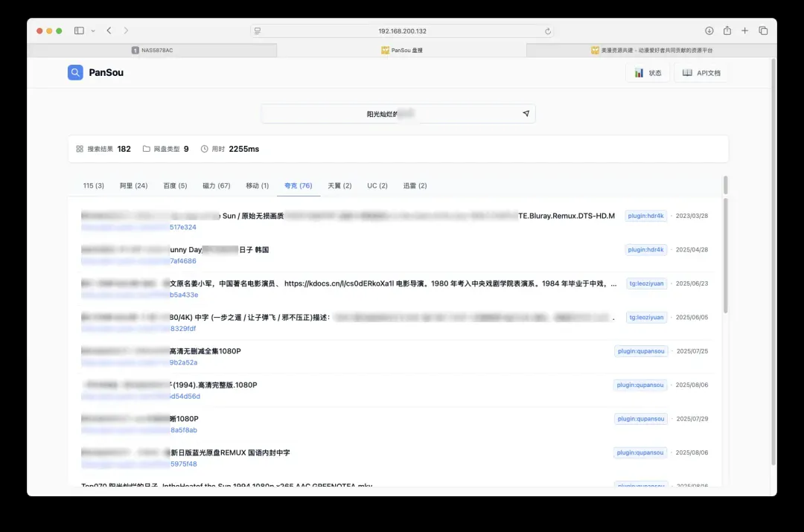Expand the sidebar dropdown chevron in toolbar
This screenshot has height=532, width=804.
(x=93, y=31)
